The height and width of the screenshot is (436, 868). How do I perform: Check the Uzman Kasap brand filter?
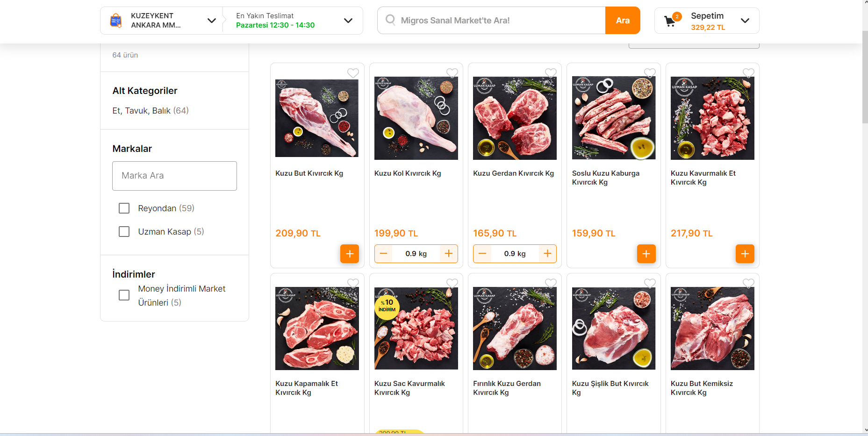124,231
